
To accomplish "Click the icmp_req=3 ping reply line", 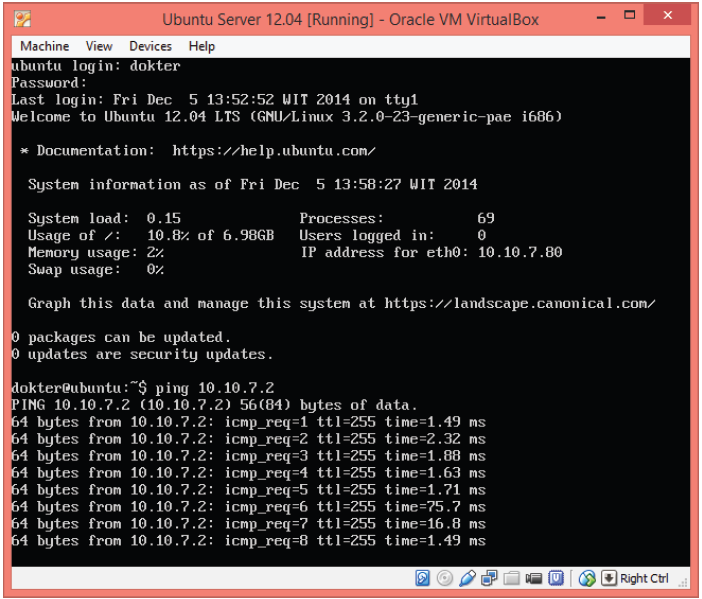I will coord(248,456).
